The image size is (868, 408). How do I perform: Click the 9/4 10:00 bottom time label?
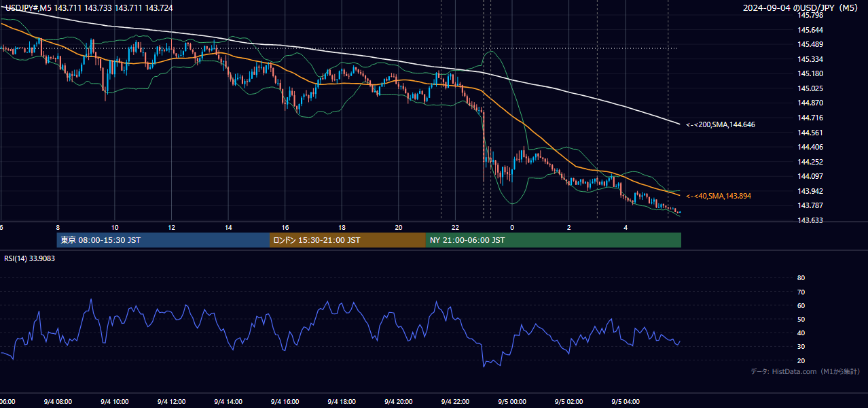tap(115, 402)
